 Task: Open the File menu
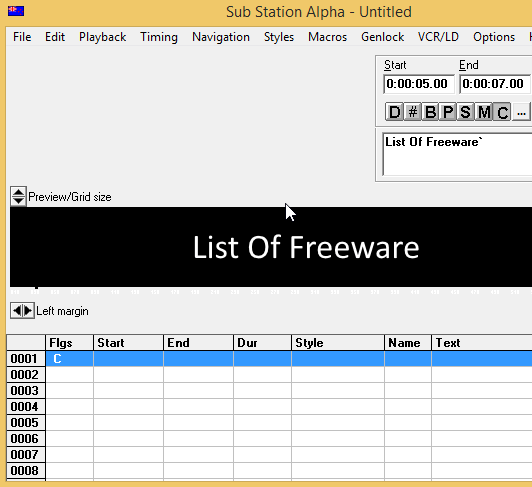pos(22,37)
